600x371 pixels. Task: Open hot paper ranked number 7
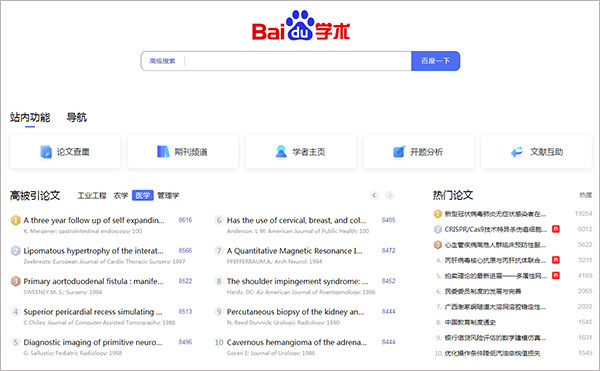point(495,307)
